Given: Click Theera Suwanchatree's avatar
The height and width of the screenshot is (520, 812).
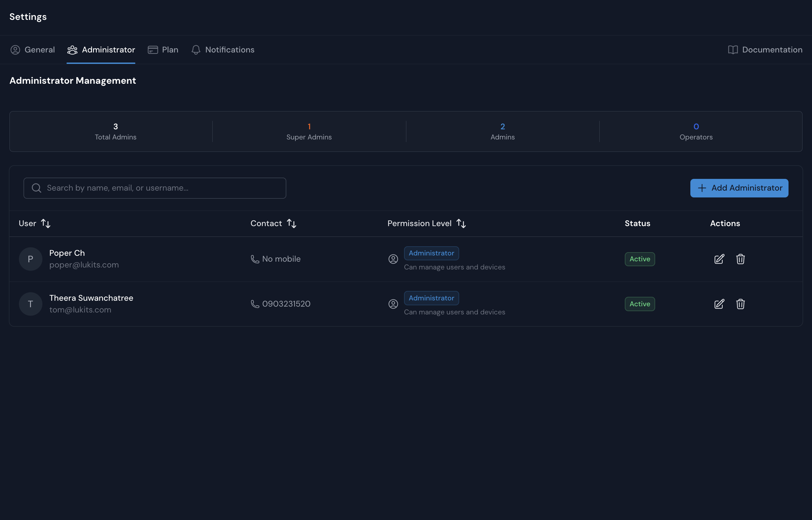Looking at the screenshot, I should [x=30, y=304].
